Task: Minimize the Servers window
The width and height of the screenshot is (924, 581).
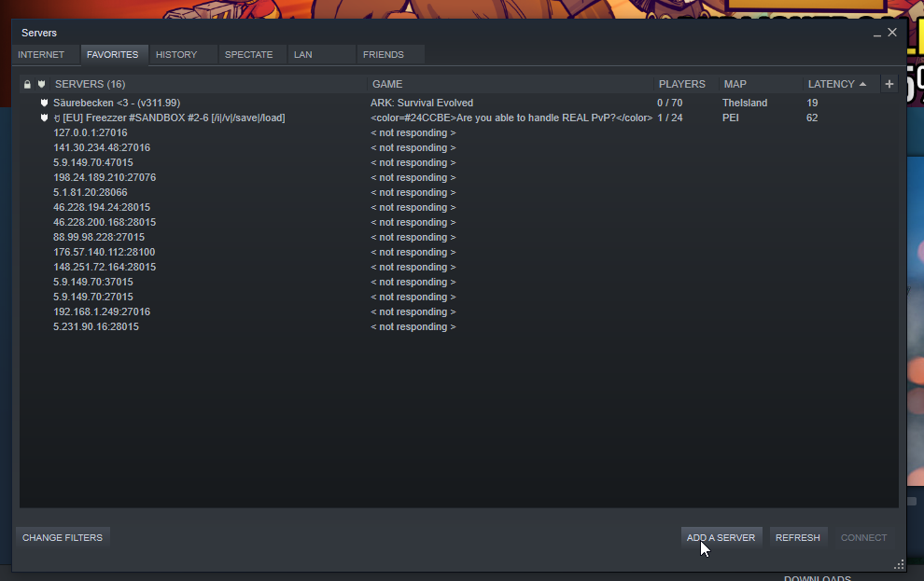Action: coord(876,33)
